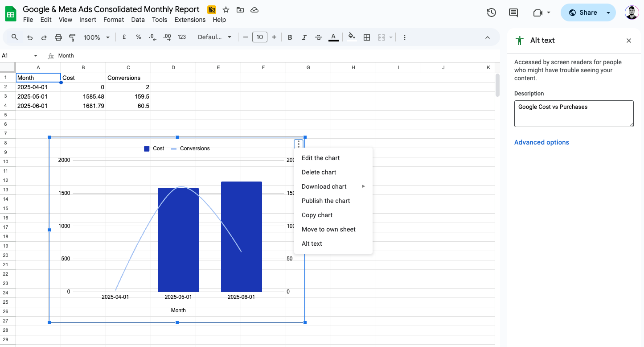644x347 pixels.
Task: Open the video call options dropdown
Action: [549, 12]
